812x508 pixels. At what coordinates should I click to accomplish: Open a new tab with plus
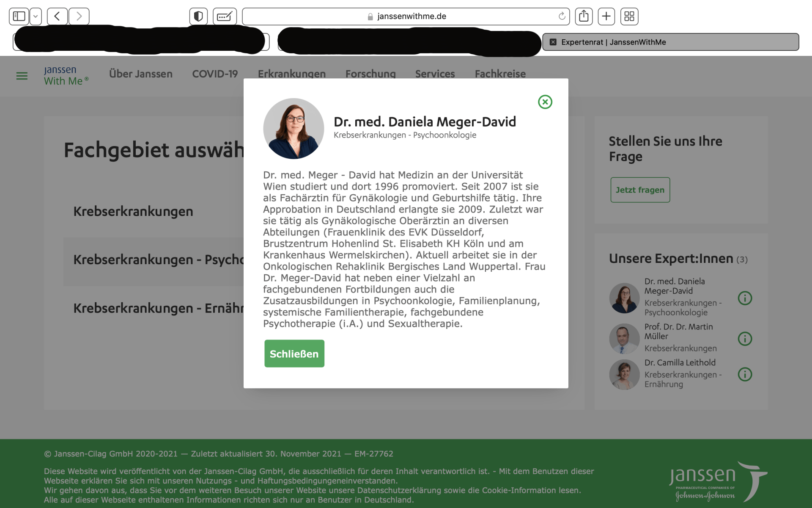coord(606,17)
